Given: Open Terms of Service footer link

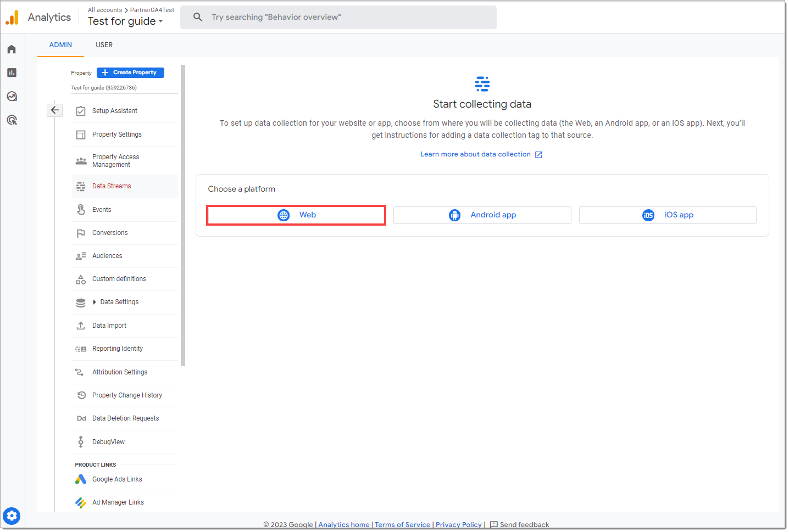Looking at the screenshot, I should coord(402,525).
